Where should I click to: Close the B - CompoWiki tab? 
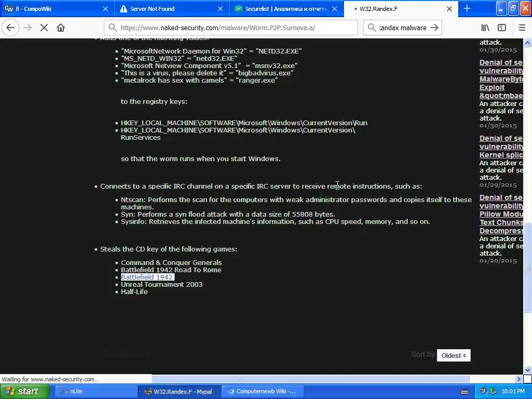coord(105,9)
